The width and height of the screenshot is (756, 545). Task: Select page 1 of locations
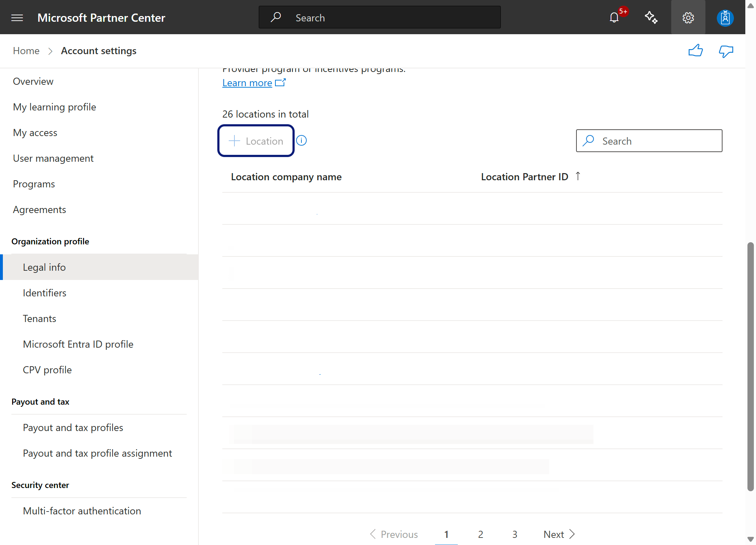click(446, 534)
